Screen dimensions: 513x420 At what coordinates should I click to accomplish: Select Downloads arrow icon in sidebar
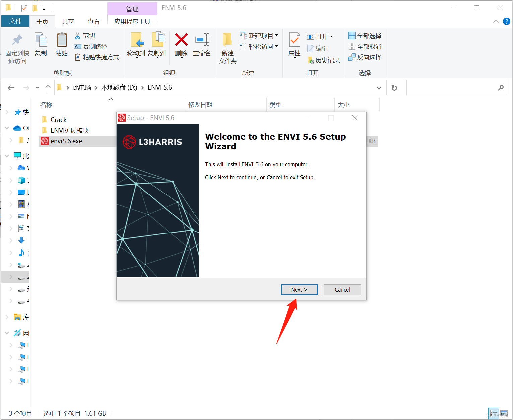(21, 240)
